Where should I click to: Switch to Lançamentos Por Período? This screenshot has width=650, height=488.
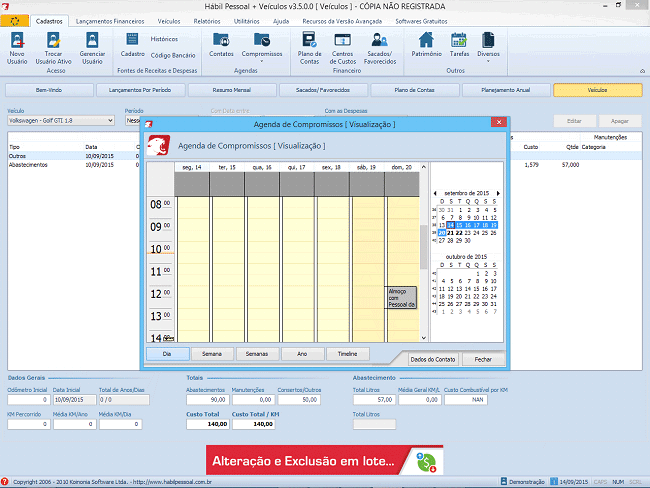[x=140, y=90]
